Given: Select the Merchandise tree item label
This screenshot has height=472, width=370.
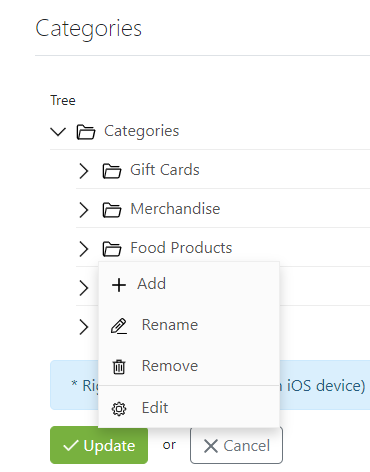Looking at the screenshot, I should pyautogui.click(x=175, y=209).
